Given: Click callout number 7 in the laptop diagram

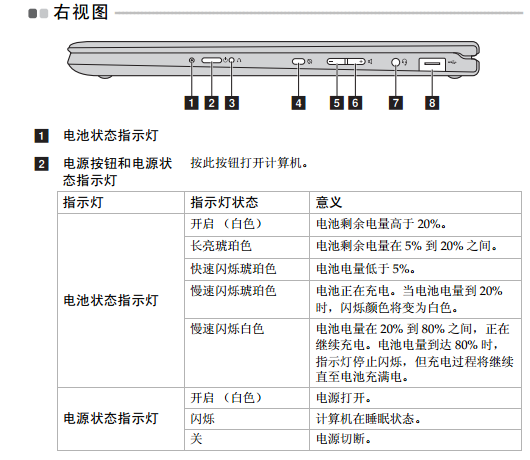Looking at the screenshot, I should tap(396, 103).
